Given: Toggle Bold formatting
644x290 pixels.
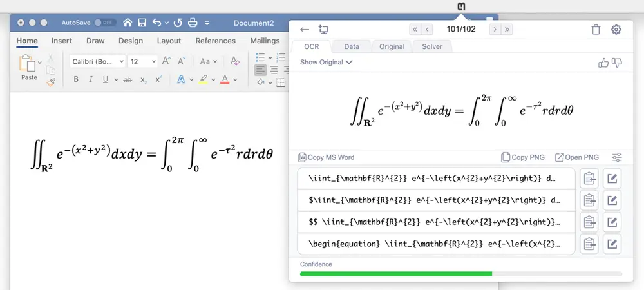Looking at the screenshot, I should pos(76,80).
